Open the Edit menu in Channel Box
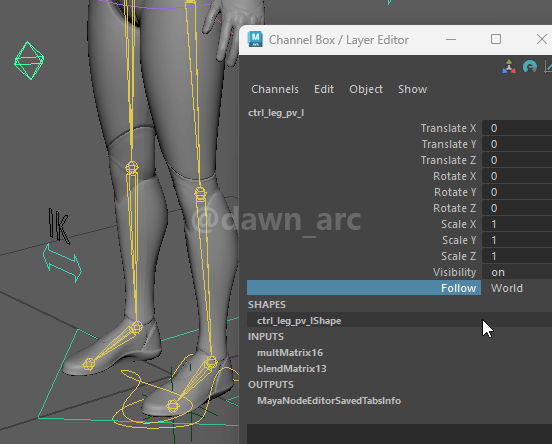Screen dimensions: 552x444 tap(324, 89)
